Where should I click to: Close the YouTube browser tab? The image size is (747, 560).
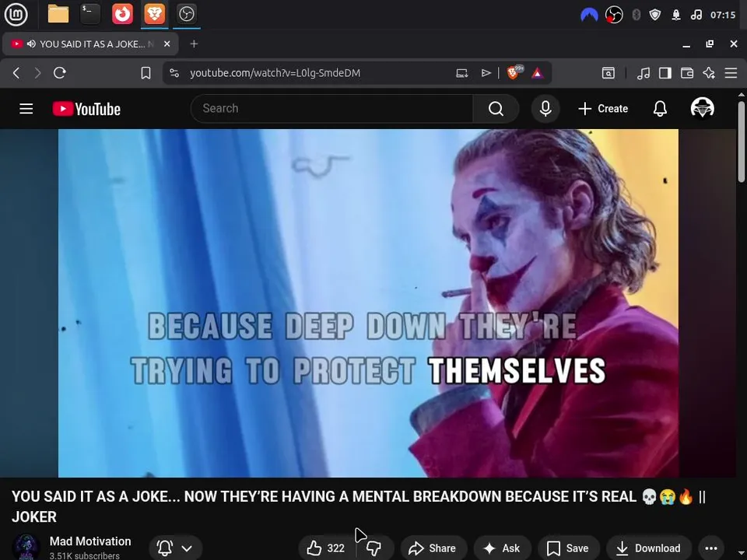(167, 44)
